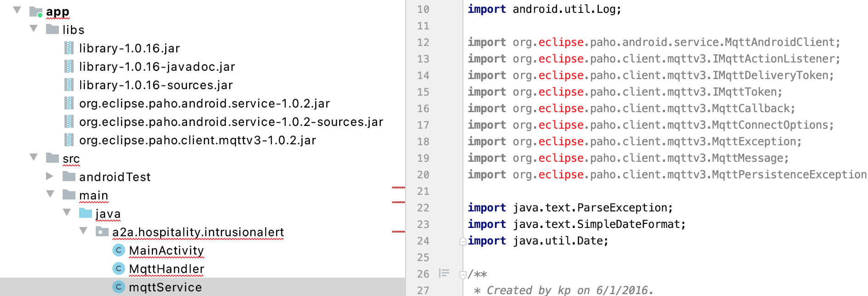Screen dimensions: 868x296
Task: Click the red eclipse text on line 12
Action: 561,42
